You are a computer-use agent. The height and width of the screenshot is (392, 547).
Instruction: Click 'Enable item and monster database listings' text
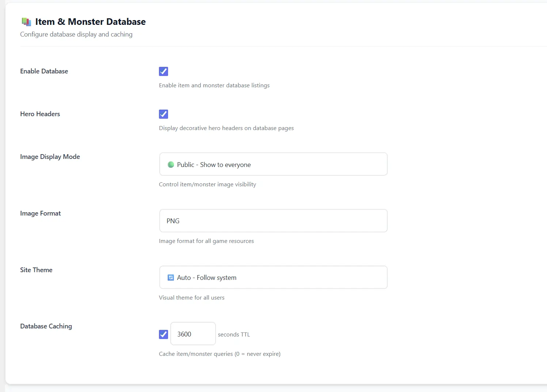pyautogui.click(x=214, y=85)
